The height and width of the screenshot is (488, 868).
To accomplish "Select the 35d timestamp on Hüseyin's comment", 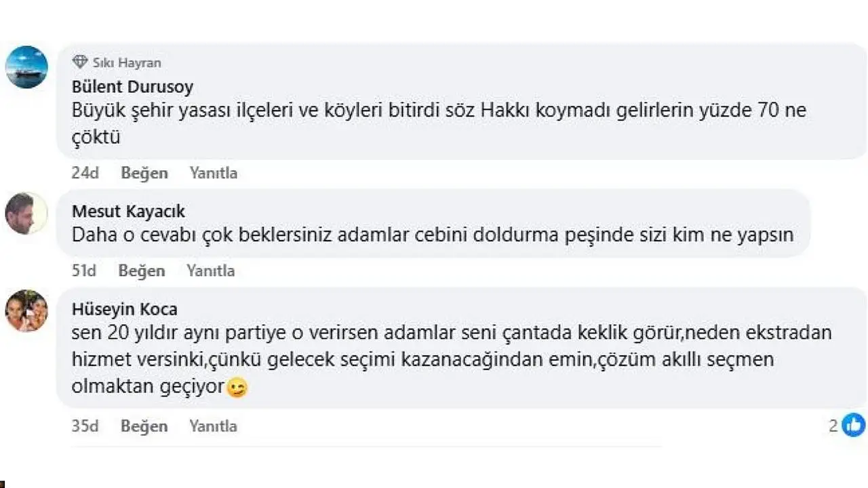I will pos(85,426).
